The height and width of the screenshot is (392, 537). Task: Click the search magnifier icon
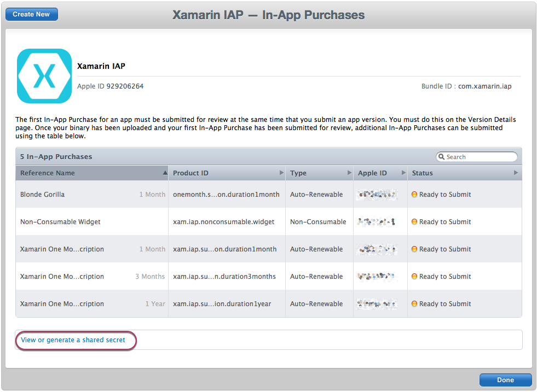[441, 157]
